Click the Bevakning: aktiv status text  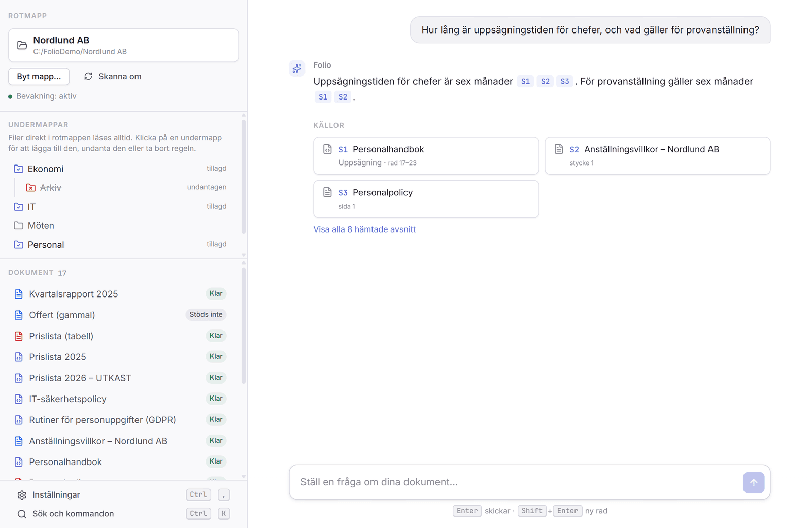pyautogui.click(x=46, y=96)
